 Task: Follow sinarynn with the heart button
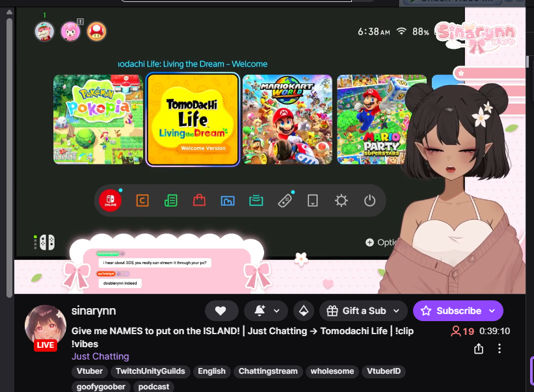coord(220,311)
